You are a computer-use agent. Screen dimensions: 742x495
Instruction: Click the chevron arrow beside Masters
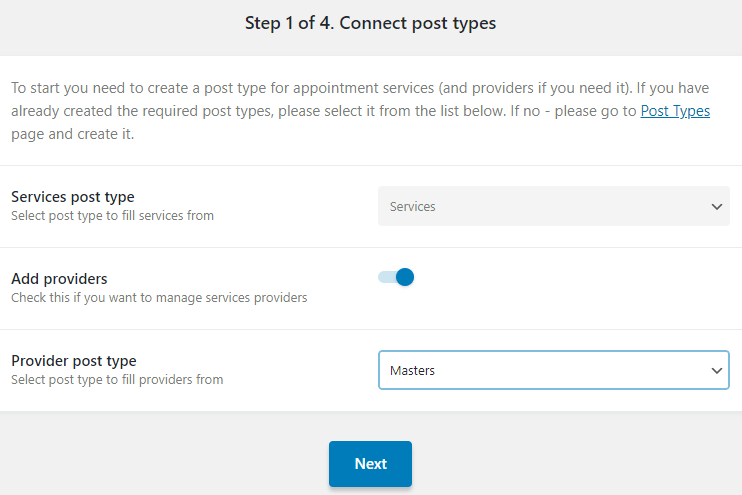716,371
